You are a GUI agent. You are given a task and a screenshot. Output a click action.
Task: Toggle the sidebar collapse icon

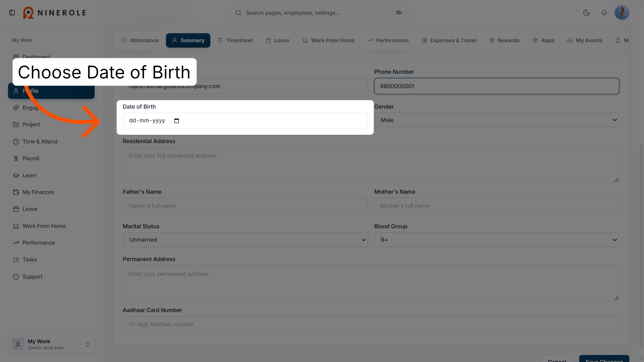pos(12,13)
